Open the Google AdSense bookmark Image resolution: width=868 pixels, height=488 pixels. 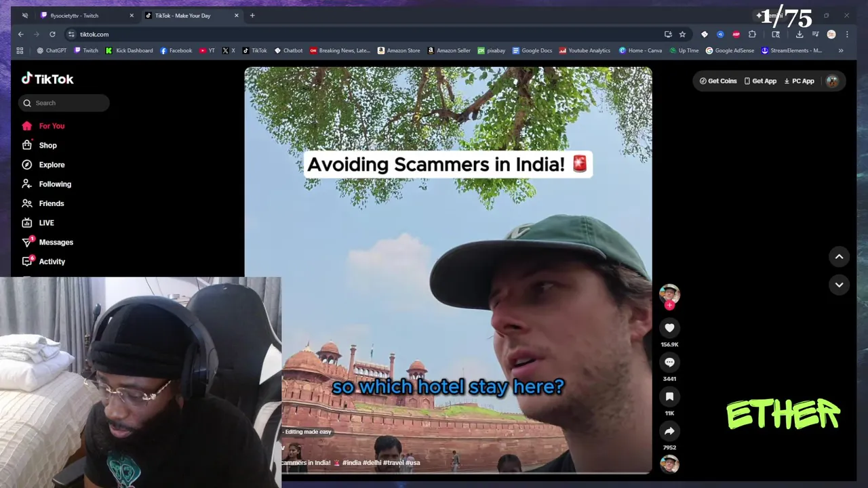pos(730,51)
